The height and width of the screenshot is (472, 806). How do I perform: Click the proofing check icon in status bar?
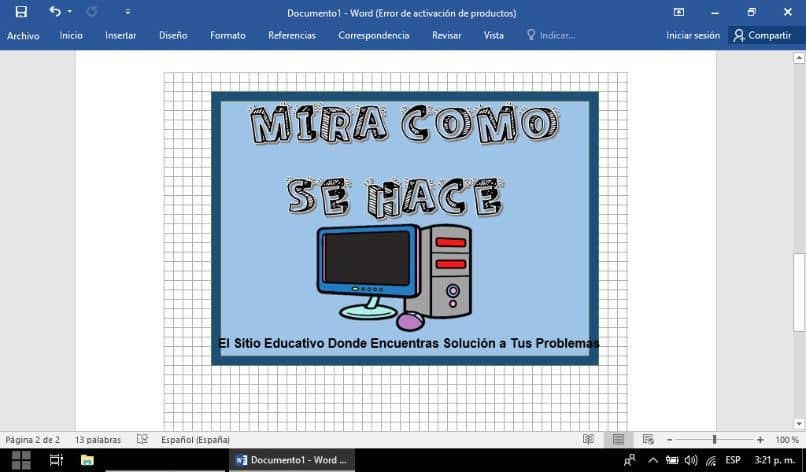142,440
